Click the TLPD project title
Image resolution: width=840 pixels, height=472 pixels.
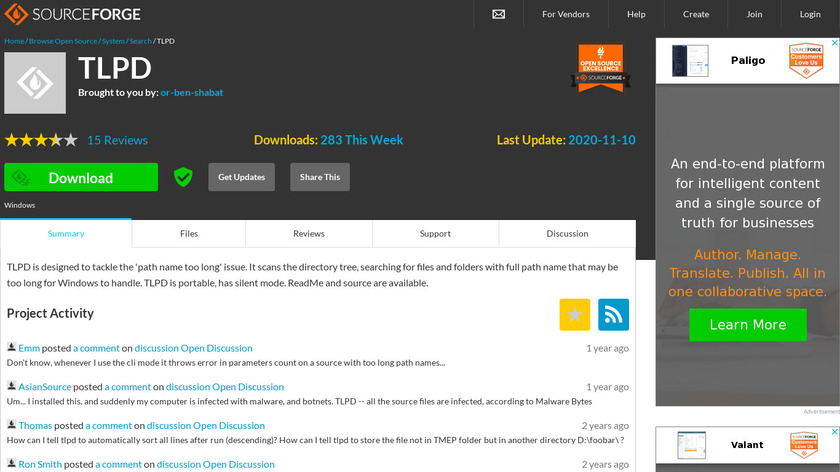tap(115, 69)
